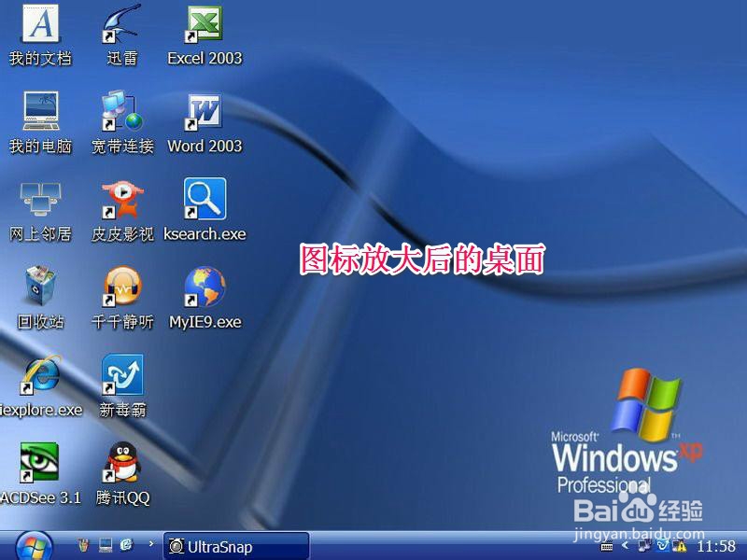Click the network connection tray icon
747x560 pixels.
click(644, 546)
